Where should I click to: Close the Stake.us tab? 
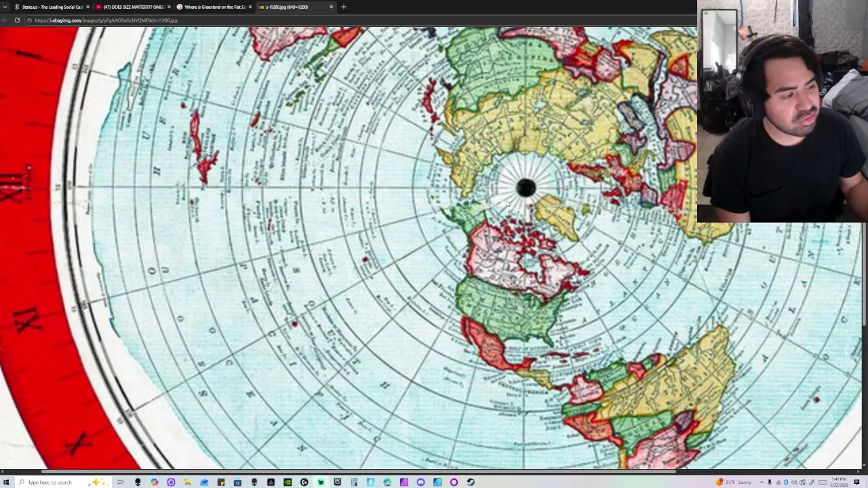pos(87,7)
